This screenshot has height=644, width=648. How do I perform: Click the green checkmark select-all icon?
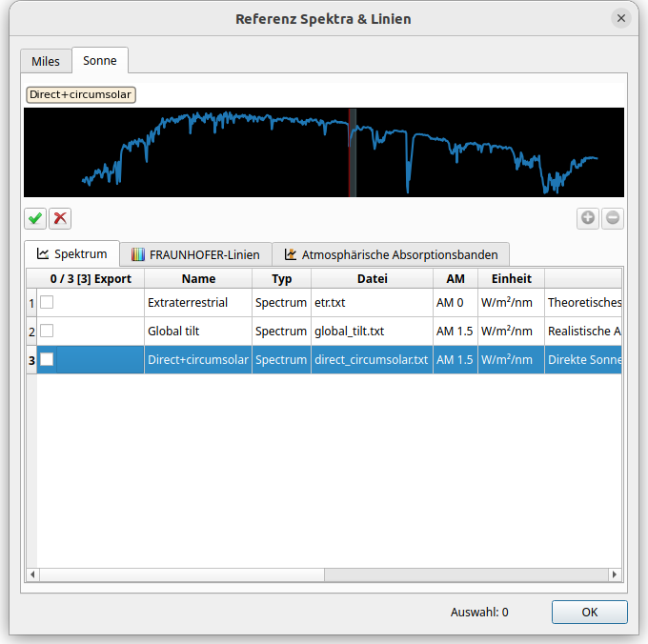coord(35,218)
